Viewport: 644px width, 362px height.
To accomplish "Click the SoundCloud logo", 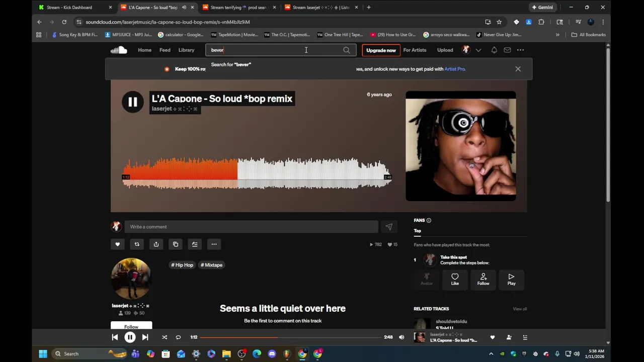I will pyautogui.click(x=119, y=50).
